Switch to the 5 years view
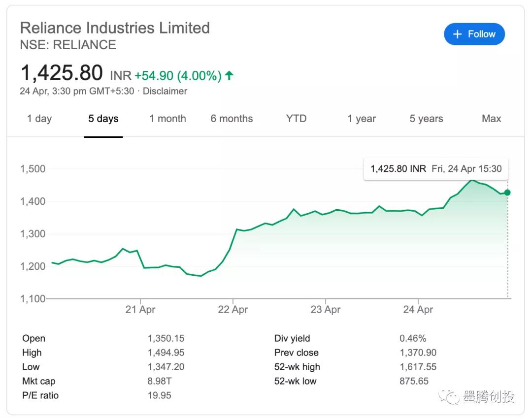The image size is (532, 420). pos(426,119)
